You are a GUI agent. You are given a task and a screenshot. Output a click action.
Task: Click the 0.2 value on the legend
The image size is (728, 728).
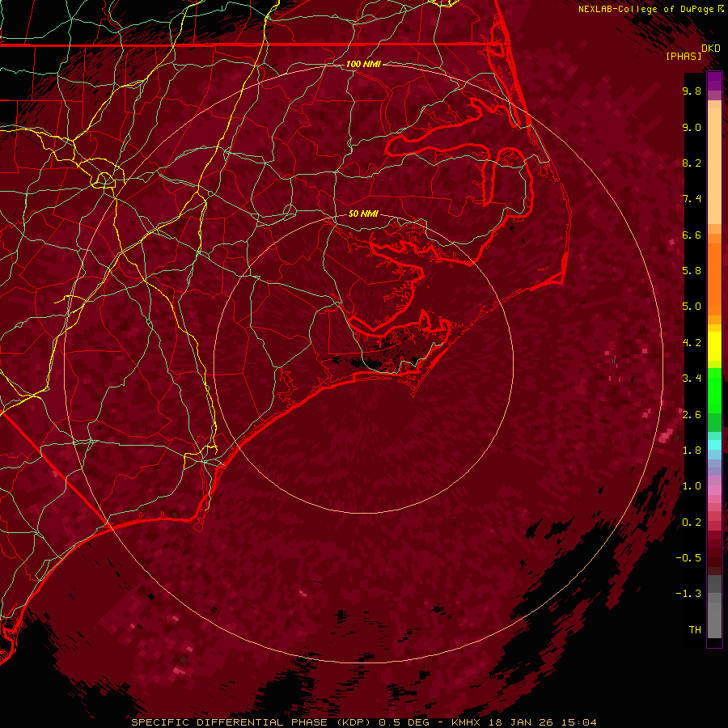[692, 523]
